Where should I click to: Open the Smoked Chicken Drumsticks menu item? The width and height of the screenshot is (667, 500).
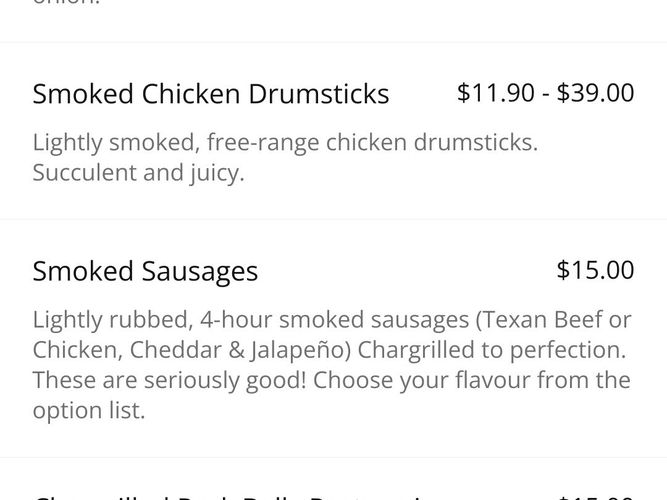(x=211, y=95)
